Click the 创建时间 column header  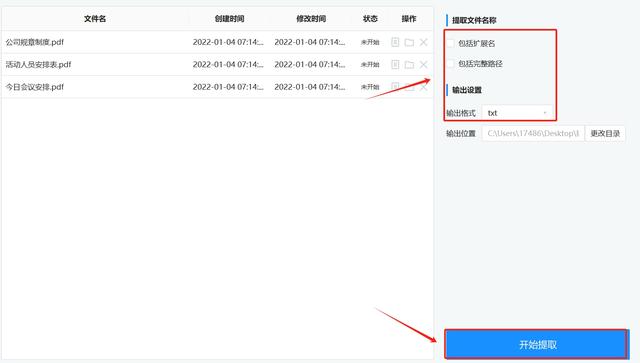[229, 19]
